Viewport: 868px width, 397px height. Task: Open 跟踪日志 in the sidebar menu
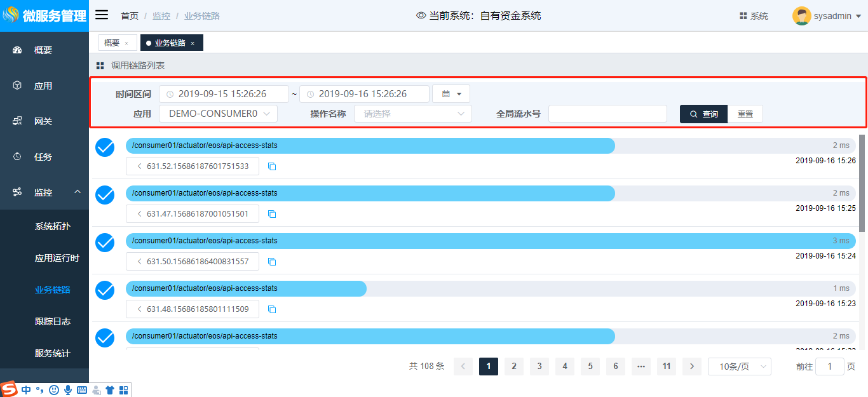[x=52, y=321]
